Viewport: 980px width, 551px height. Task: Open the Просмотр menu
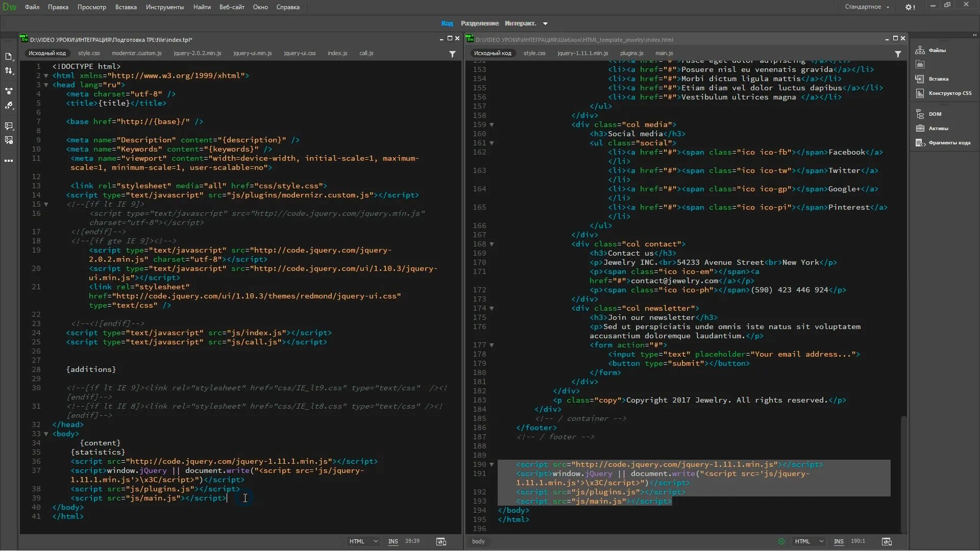pyautogui.click(x=92, y=7)
